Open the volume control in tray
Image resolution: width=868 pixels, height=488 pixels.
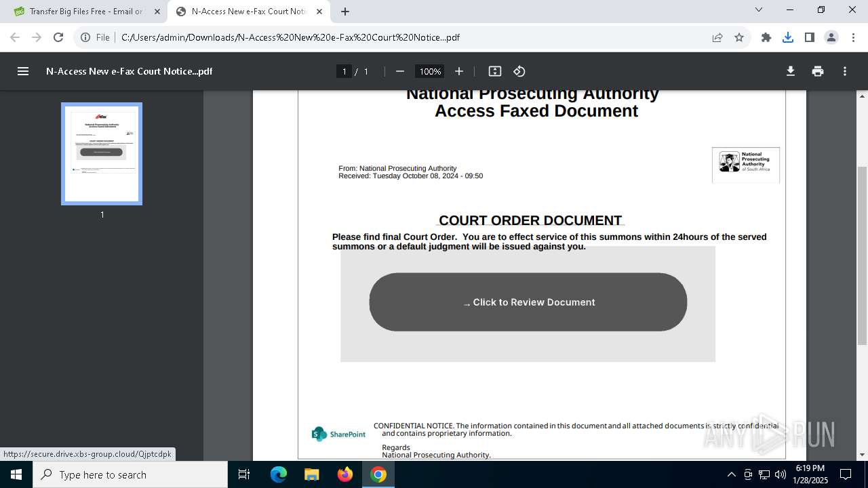click(781, 474)
